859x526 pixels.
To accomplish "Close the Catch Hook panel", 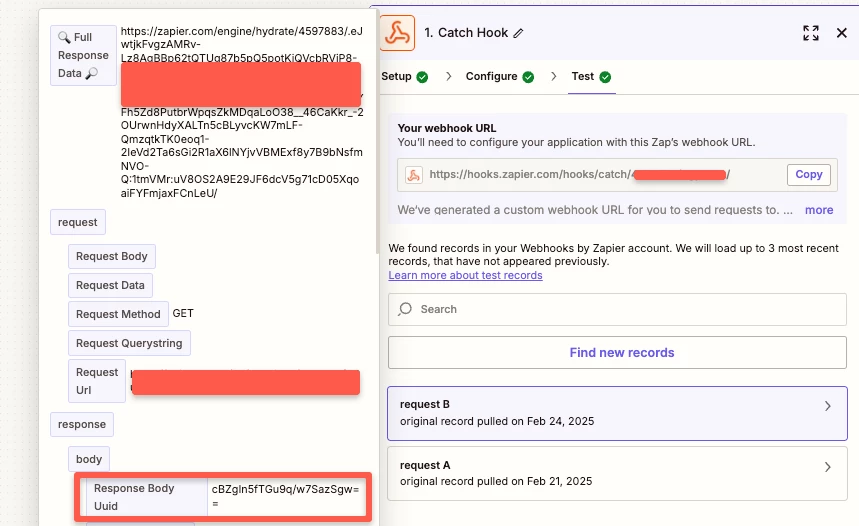I will coord(841,33).
